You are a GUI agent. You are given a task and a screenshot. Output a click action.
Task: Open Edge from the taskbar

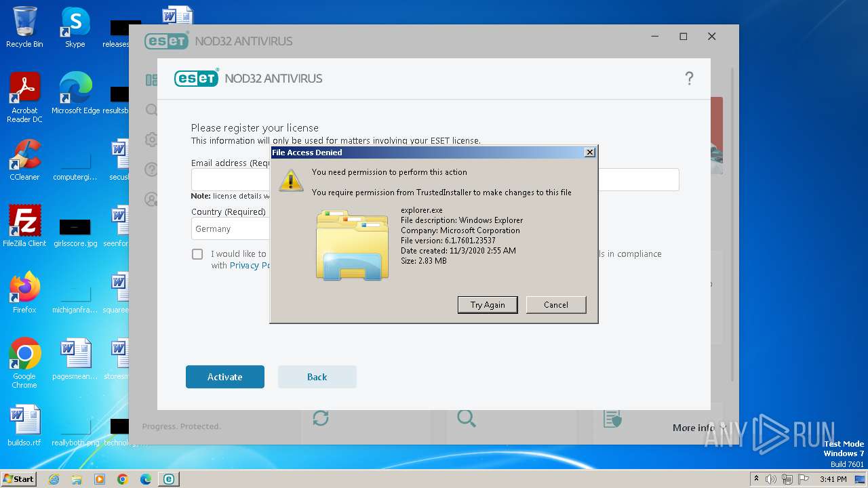pos(146,479)
